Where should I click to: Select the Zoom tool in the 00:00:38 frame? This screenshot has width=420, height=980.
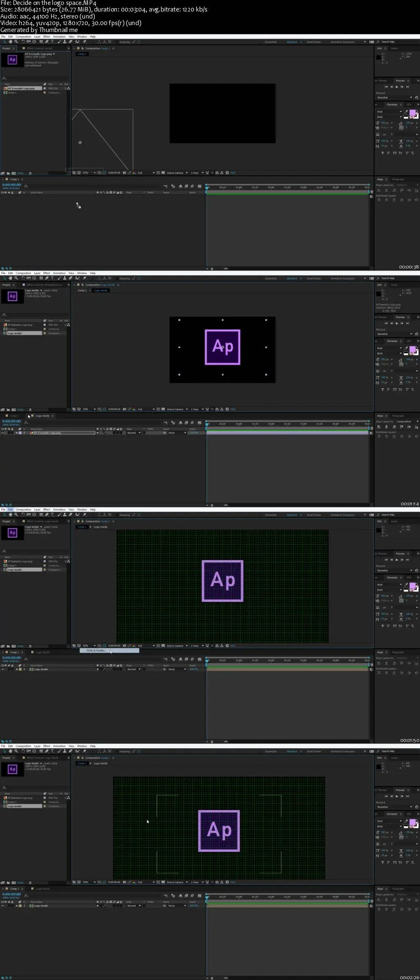(x=16, y=41)
